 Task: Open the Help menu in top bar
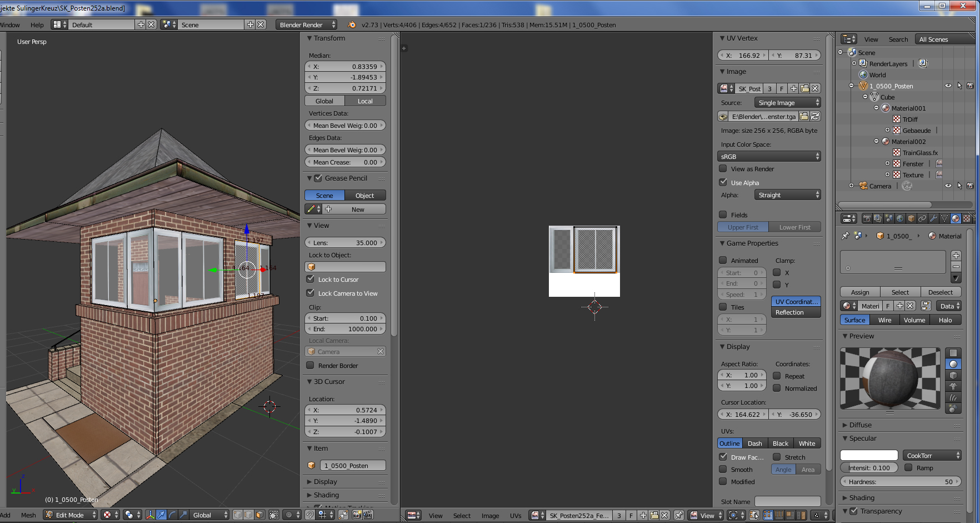tap(37, 25)
